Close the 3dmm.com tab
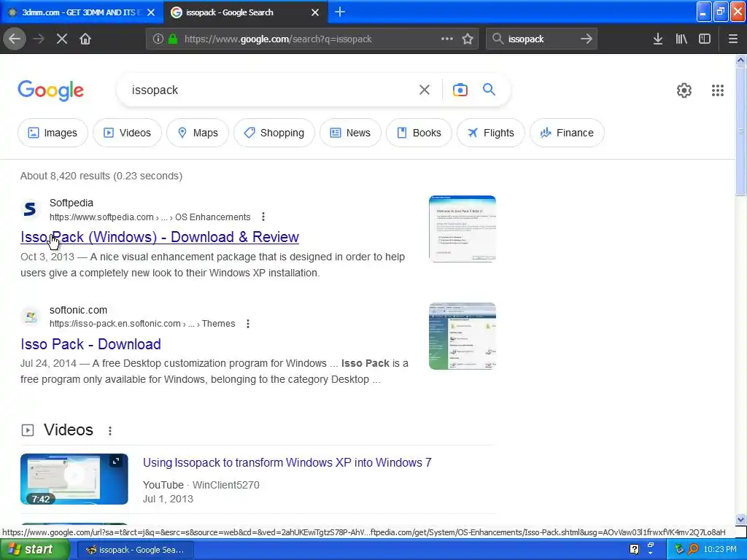Viewport: 747px width, 560px height. pos(151,12)
